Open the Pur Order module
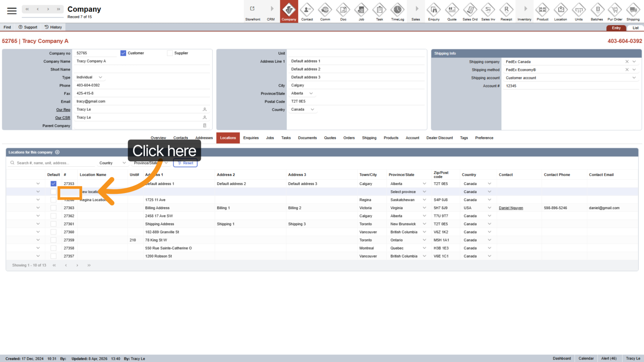644x362 pixels. point(615,11)
